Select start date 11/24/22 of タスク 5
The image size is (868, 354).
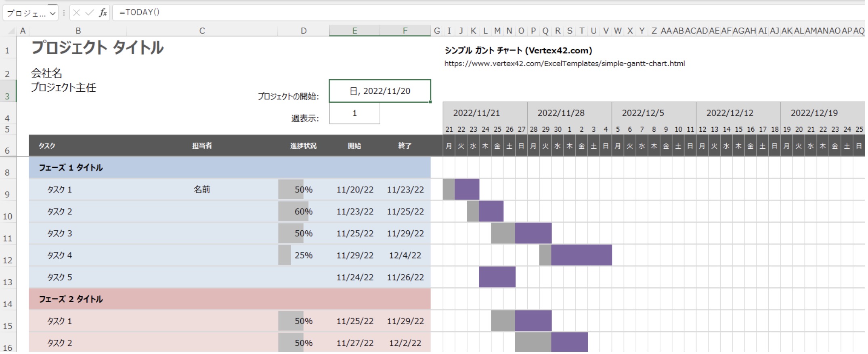click(354, 277)
